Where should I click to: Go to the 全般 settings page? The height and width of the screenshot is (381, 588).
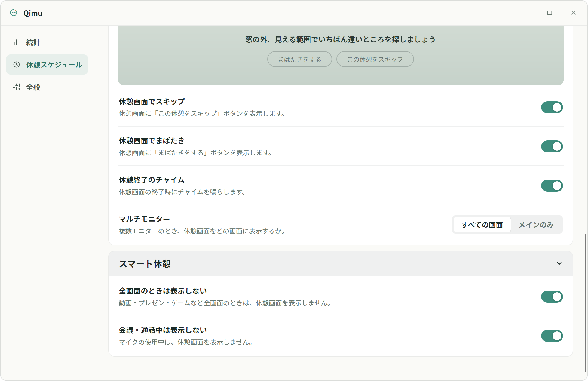coord(47,87)
